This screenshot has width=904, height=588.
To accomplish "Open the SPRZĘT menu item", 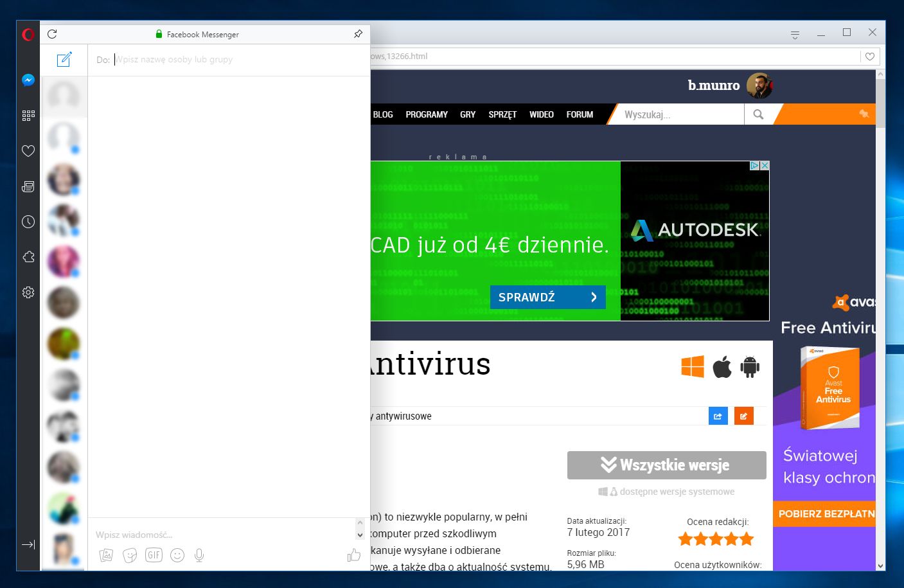I will [x=502, y=114].
